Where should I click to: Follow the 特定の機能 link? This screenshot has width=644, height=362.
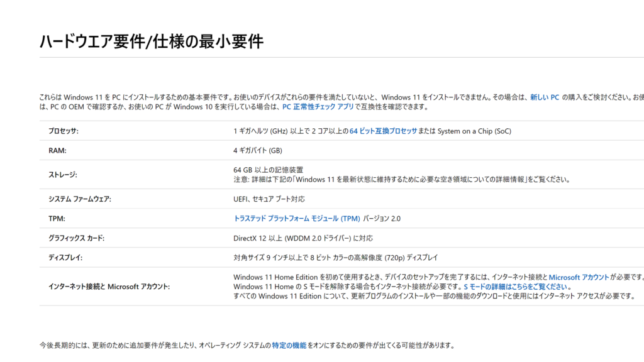[289, 346]
